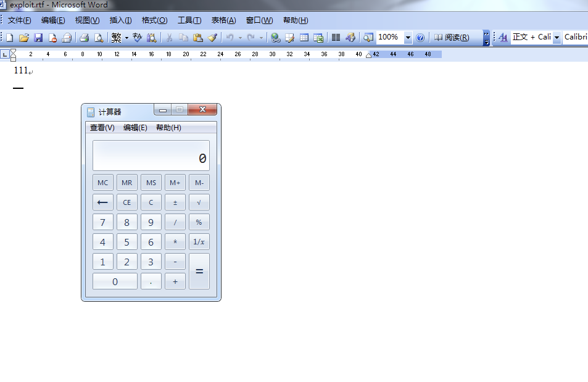
Task: Click calculator digit 7 button
Action: 103,222
